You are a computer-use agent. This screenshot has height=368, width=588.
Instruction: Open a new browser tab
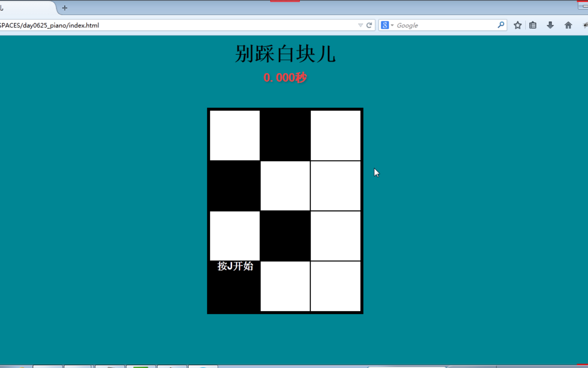click(x=65, y=8)
